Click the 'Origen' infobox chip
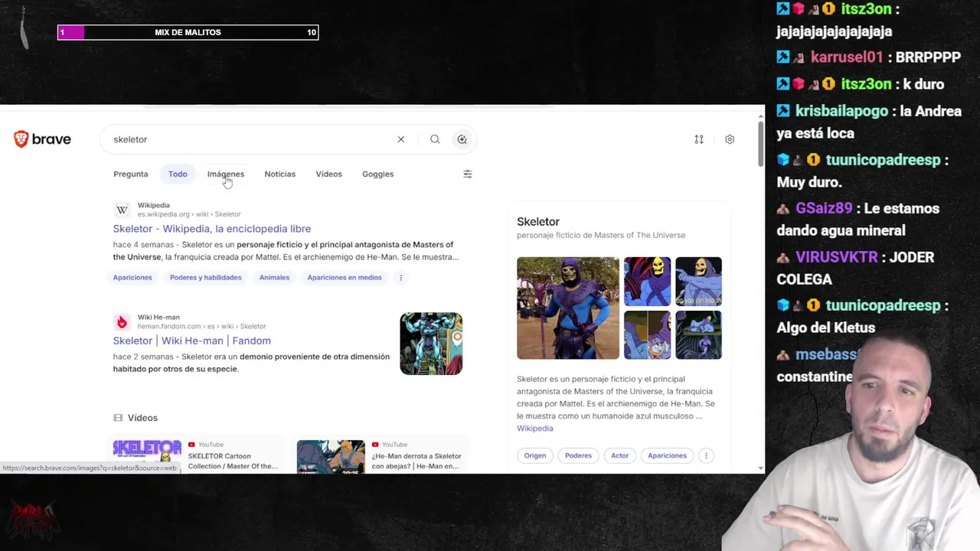This screenshot has width=980, height=551. tap(535, 455)
